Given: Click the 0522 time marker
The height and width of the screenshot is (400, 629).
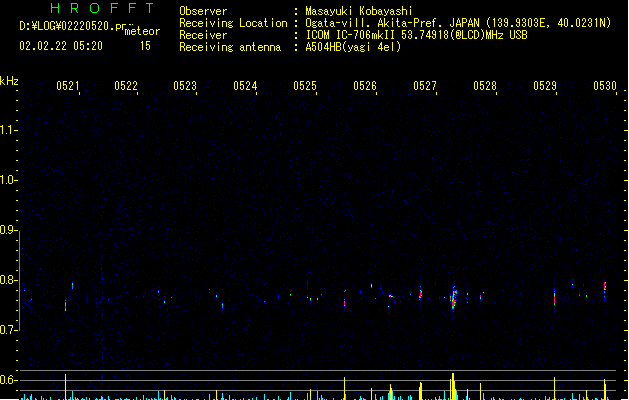Looking at the screenshot, I should click(126, 85).
